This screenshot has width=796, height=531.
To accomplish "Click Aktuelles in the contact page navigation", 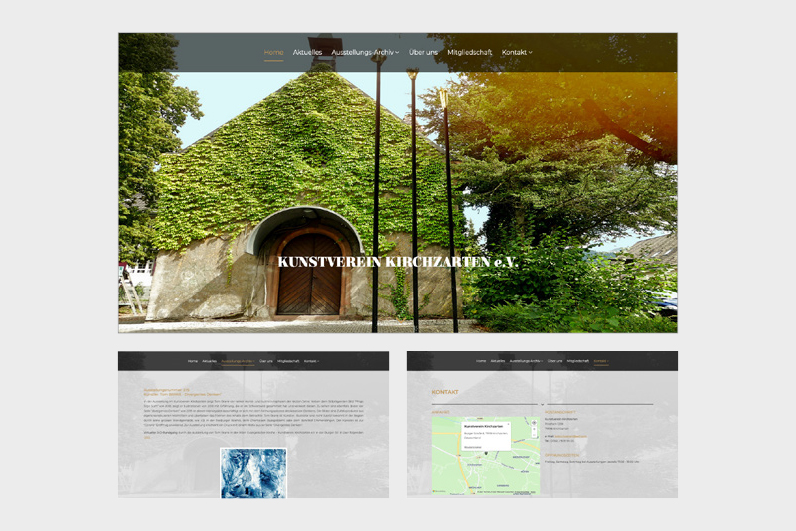I will tap(498, 361).
